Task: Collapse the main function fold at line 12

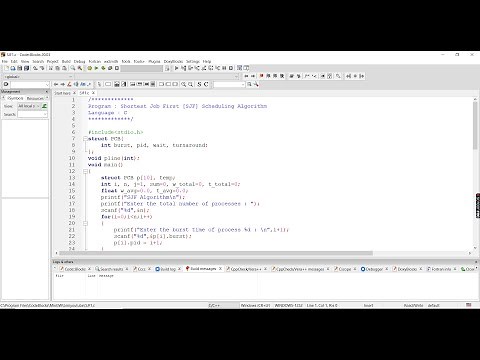Action: click(x=85, y=171)
